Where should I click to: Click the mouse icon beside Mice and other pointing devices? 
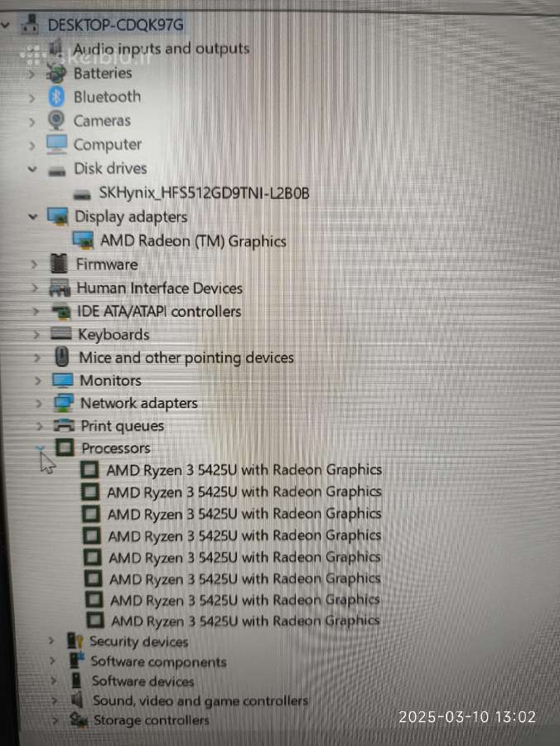click(62, 356)
